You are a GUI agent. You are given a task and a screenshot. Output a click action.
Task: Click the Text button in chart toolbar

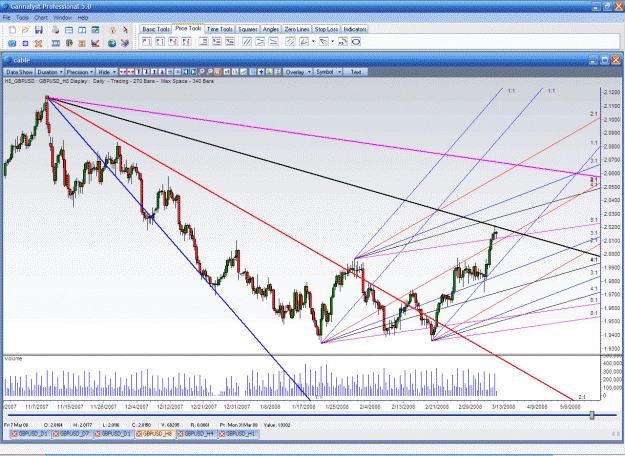tap(356, 72)
